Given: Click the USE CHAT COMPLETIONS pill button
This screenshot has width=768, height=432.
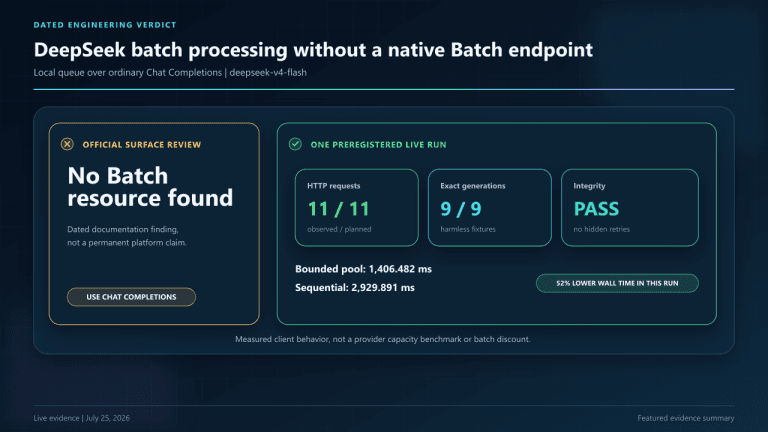Looking at the screenshot, I should click(x=131, y=297).
